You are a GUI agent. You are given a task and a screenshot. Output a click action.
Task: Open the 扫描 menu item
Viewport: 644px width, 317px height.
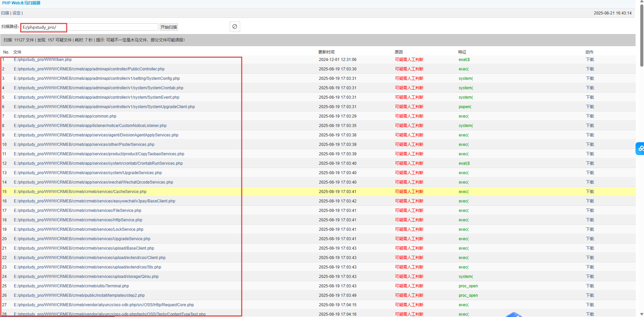tap(5, 13)
